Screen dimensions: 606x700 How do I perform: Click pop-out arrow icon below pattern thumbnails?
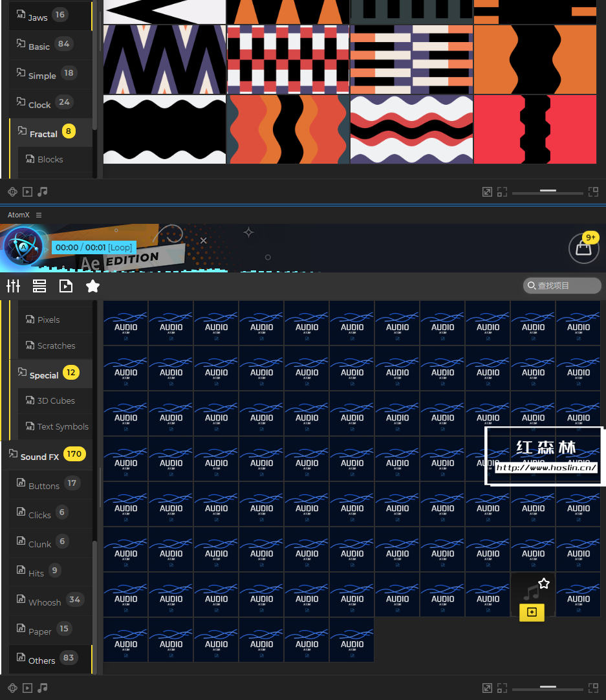point(487,192)
